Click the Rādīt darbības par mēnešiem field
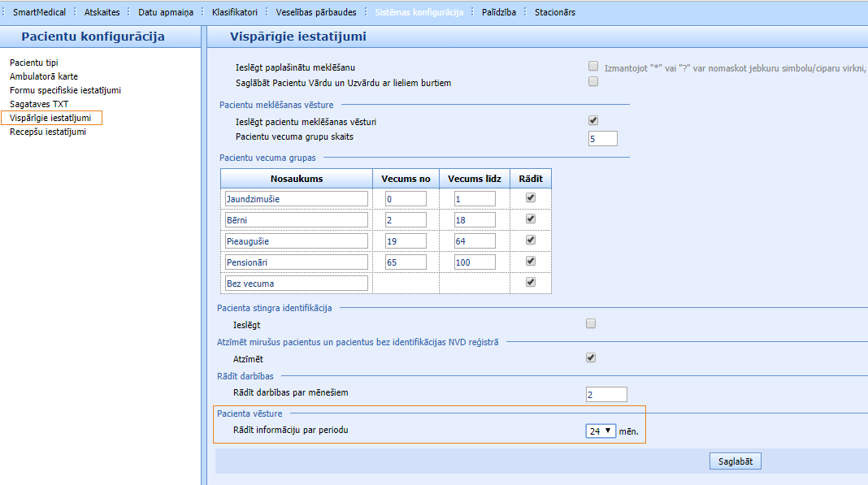 tap(606, 395)
